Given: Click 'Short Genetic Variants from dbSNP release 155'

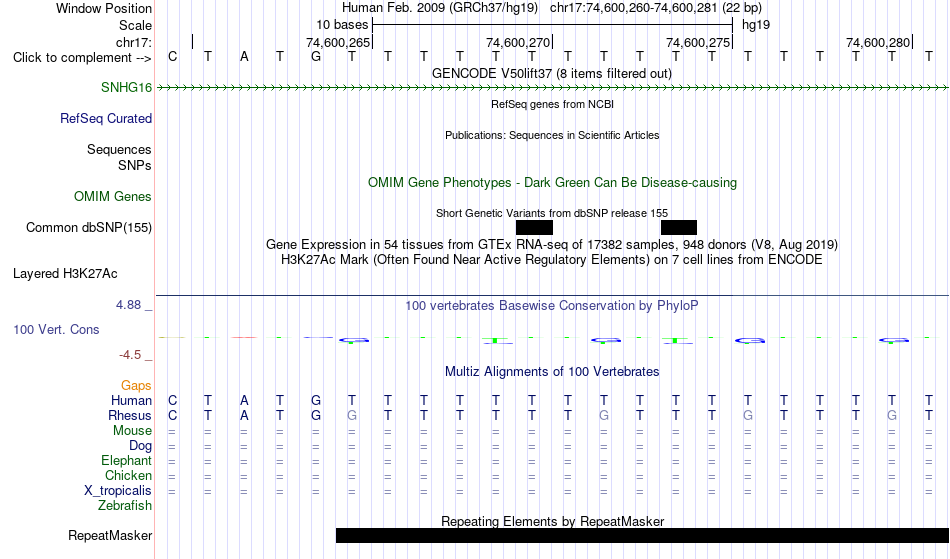Looking at the screenshot, I should click(551, 213).
